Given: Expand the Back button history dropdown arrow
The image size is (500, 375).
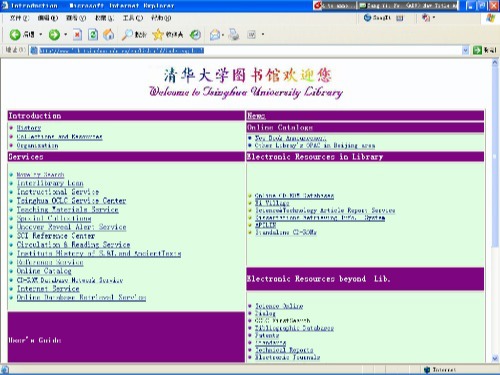Looking at the screenshot, I should click(41, 34).
